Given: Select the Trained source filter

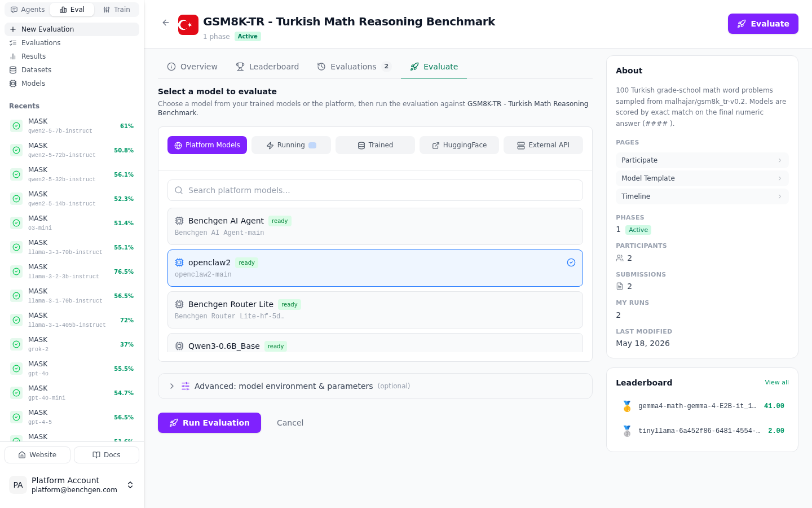Looking at the screenshot, I should [x=375, y=145].
